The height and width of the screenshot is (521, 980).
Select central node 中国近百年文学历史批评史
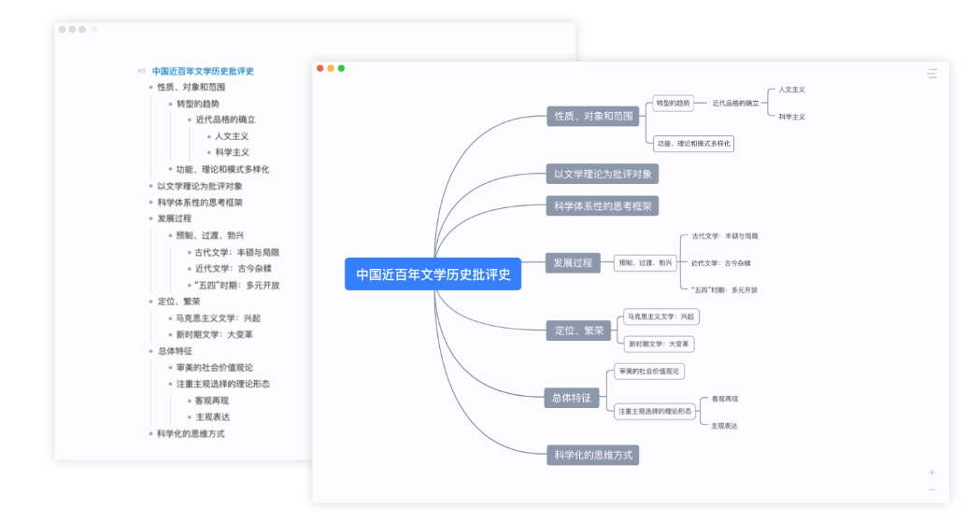coord(433,275)
